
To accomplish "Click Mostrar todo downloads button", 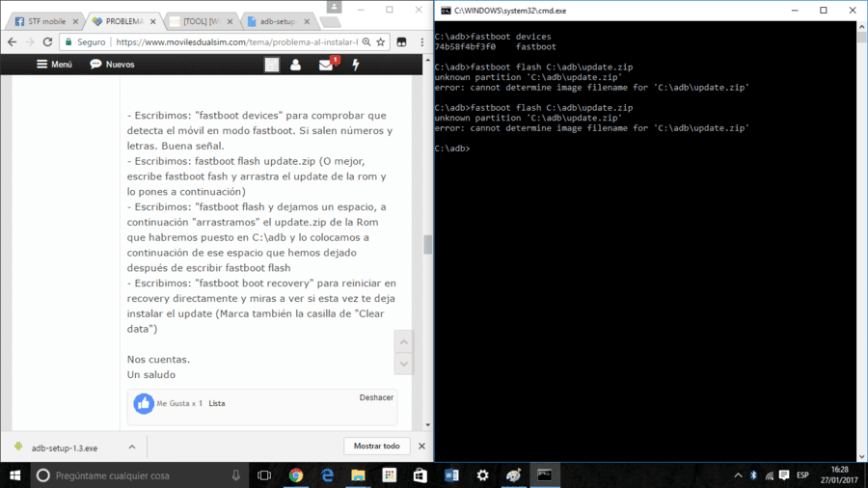I will pos(376,446).
